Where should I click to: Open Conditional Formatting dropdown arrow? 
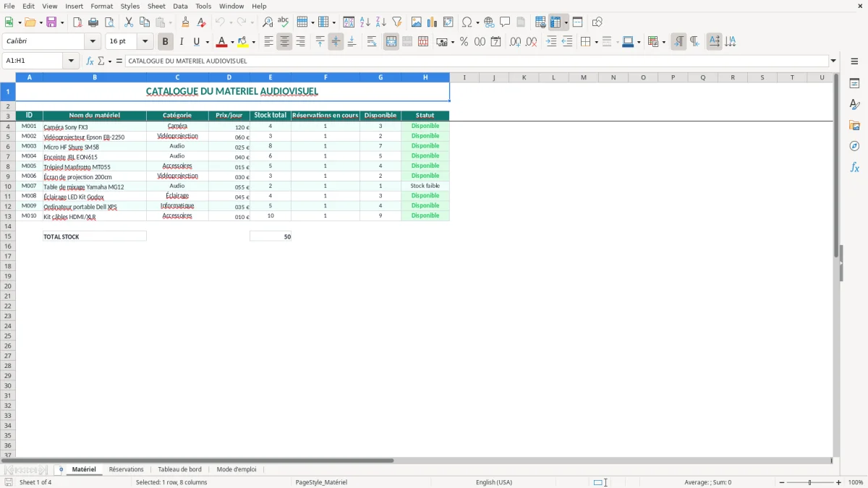[663, 42]
